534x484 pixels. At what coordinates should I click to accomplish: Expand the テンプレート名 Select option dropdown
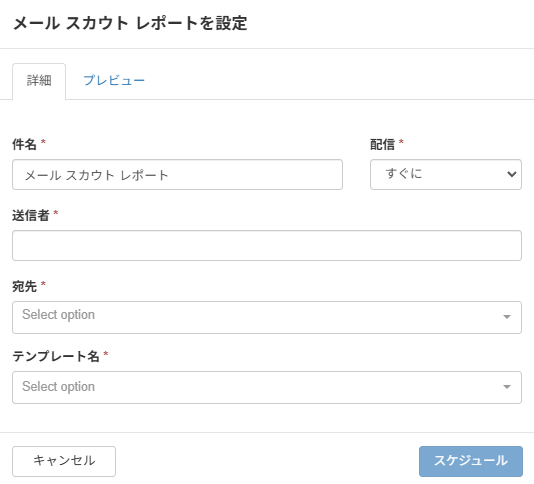pyautogui.click(x=267, y=388)
